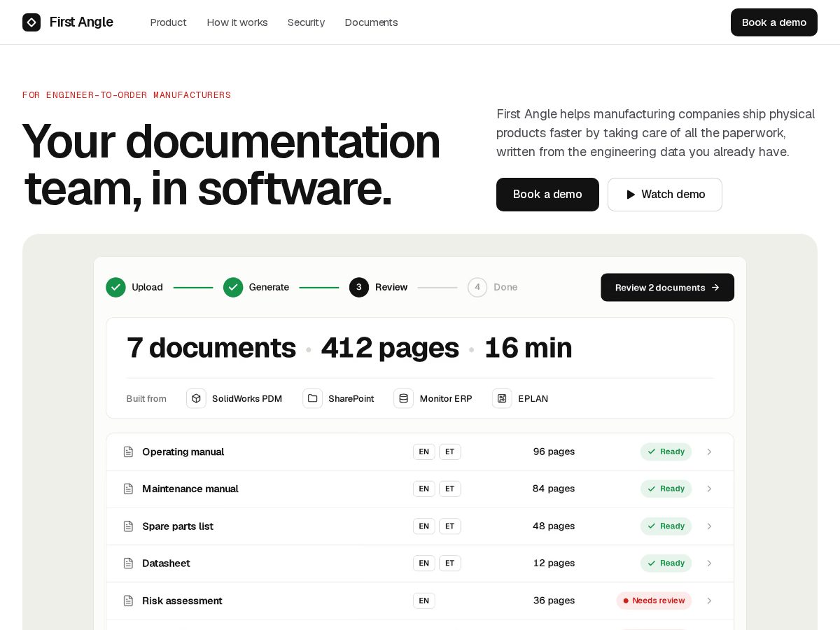Click the Upload step checkmark icon
The image size is (840, 630).
[115, 287]
